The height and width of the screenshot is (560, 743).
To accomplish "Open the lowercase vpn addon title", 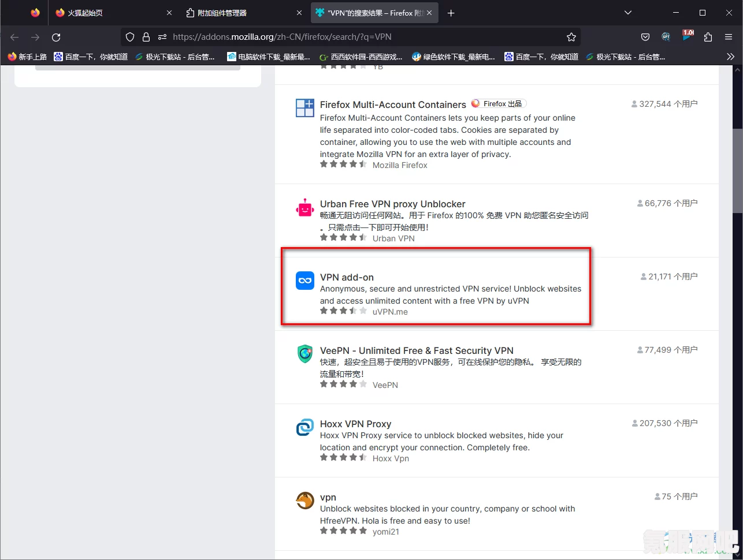I will (328, 497).
